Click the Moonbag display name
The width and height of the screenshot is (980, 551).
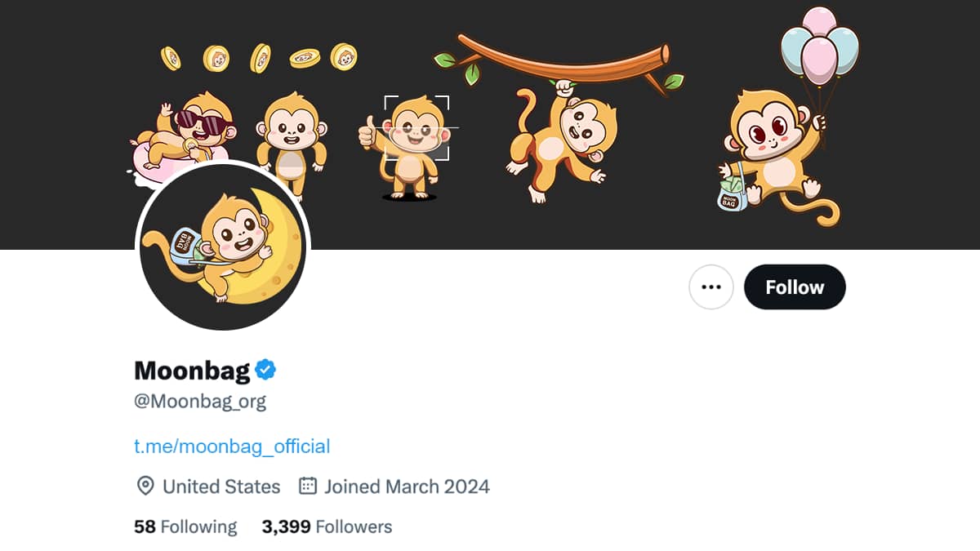click(192, 371)
